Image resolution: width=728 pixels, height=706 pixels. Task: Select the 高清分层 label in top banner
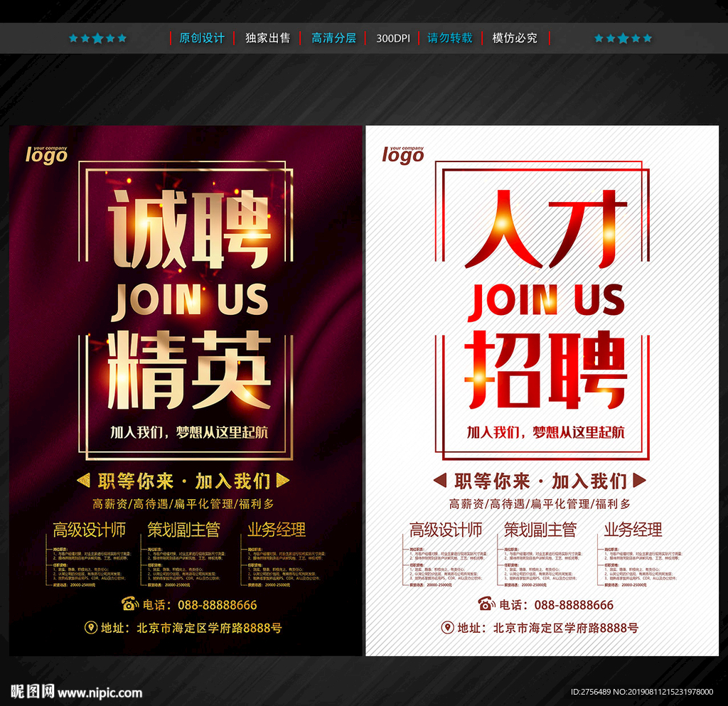coord(334,38)
